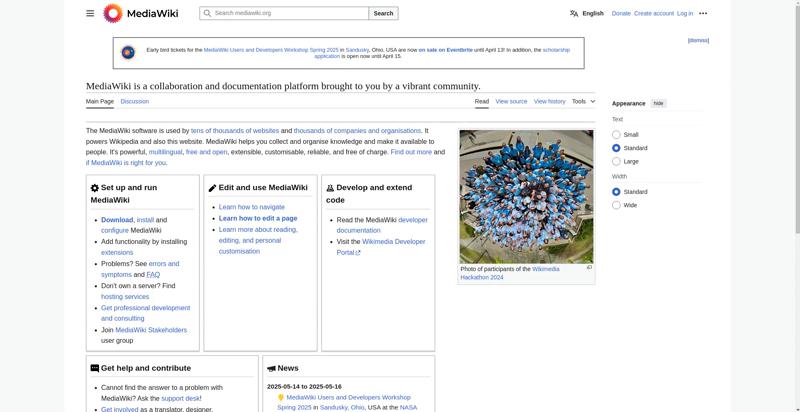This screenshot has width=800, height=412.
Task: Select Small text size
Action: [x=616, y=135]
